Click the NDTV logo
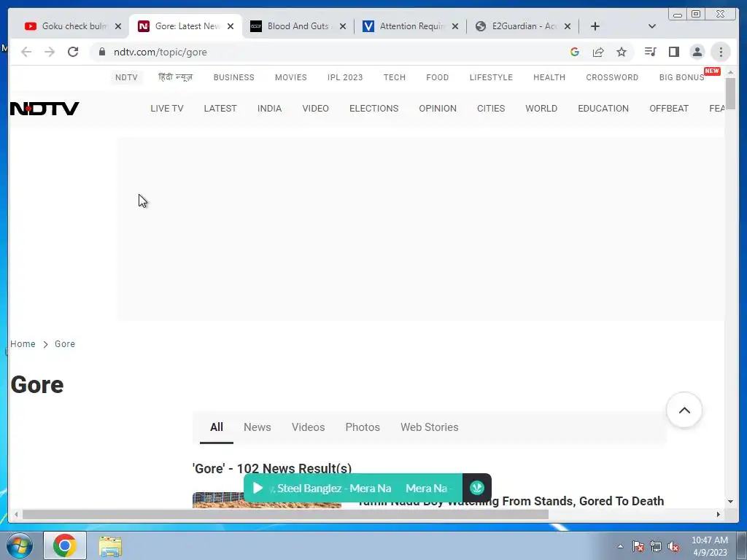 click(x=44, y=109)
